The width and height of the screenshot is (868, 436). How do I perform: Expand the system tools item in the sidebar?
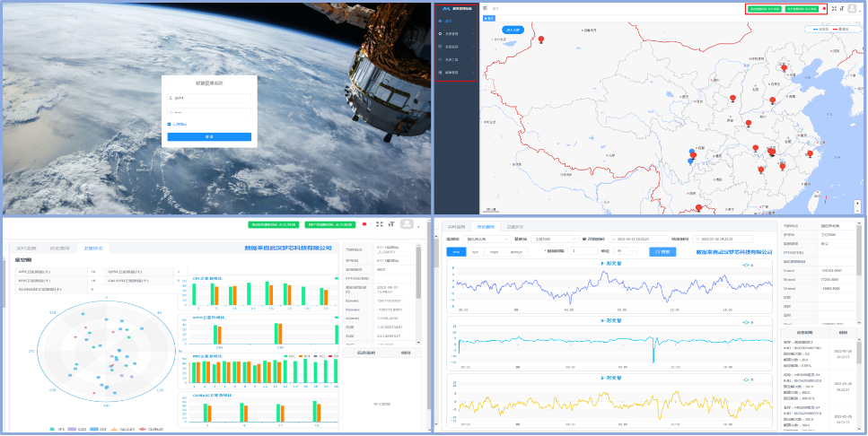[x=456, y=60]
